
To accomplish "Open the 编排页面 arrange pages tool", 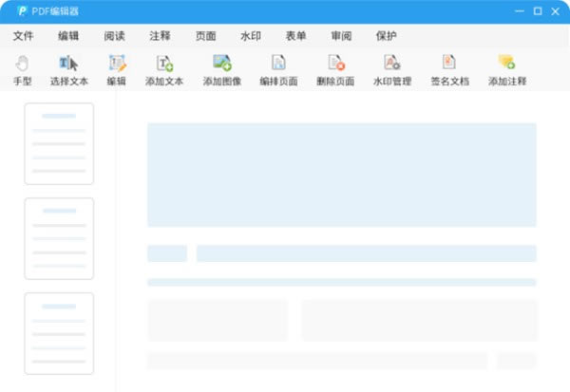I will (x=278, y=71).
